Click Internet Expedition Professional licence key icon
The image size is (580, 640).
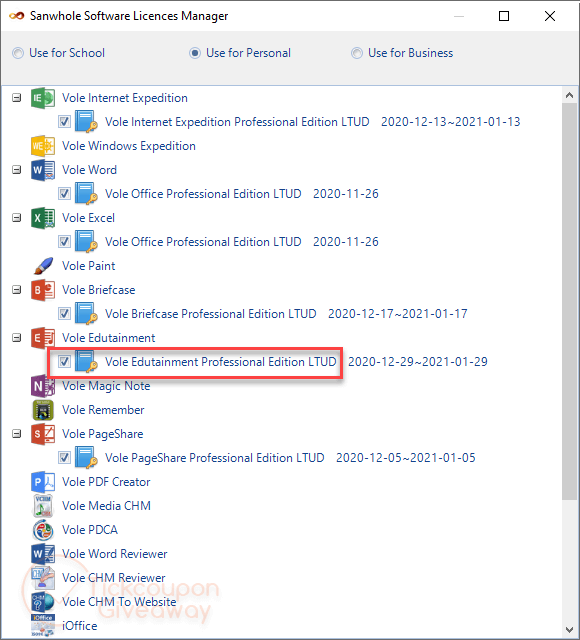pos(87,122)
